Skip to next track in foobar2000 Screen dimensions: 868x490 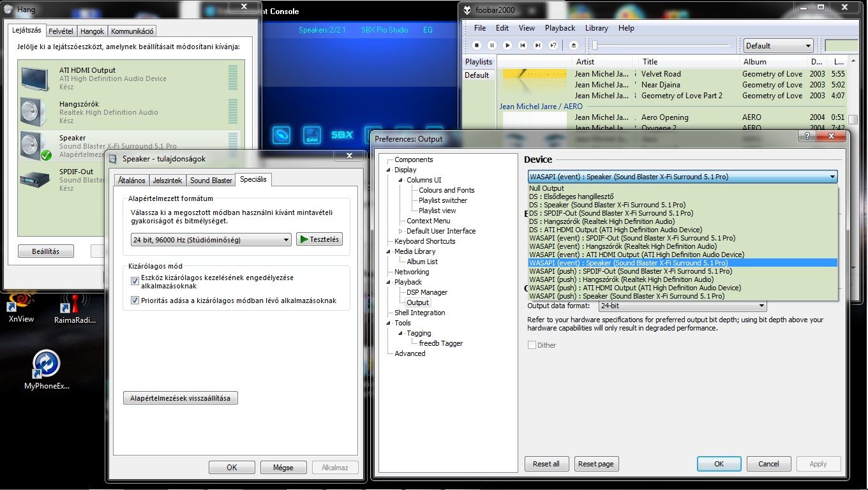(538, 45)
